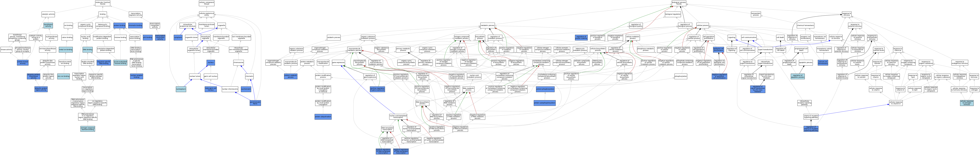Click the cell population proliferation node
980x155 pixels.
pos(708,37)
